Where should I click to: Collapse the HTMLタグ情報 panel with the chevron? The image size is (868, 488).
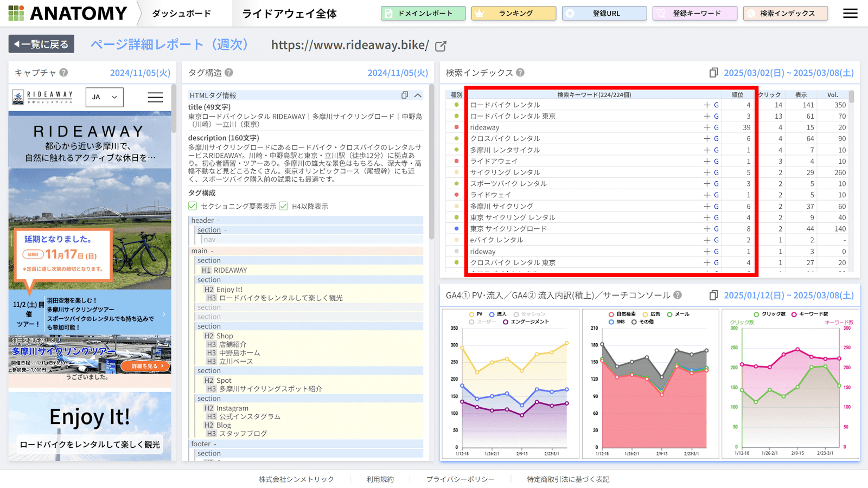coord(418,94)
